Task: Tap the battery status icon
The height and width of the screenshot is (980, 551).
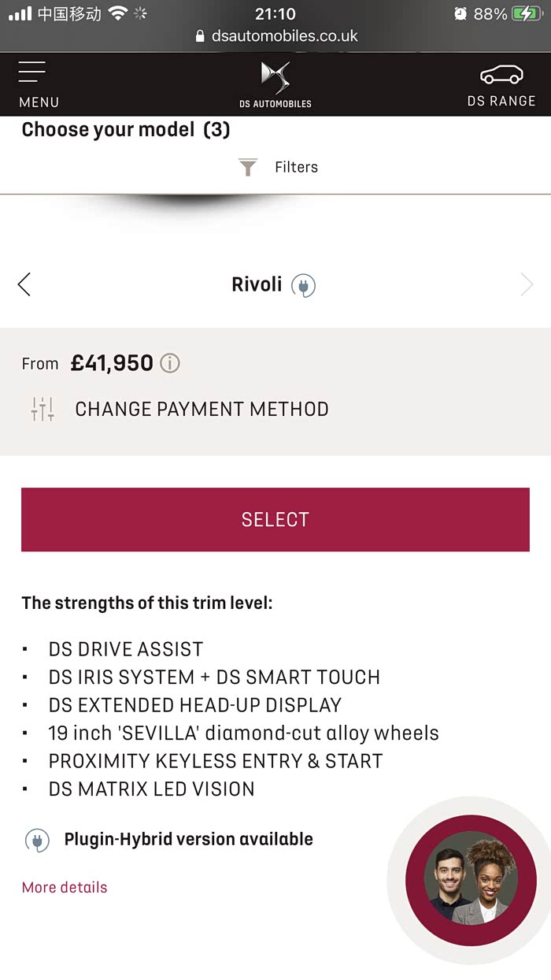Action: click(525, 14)
